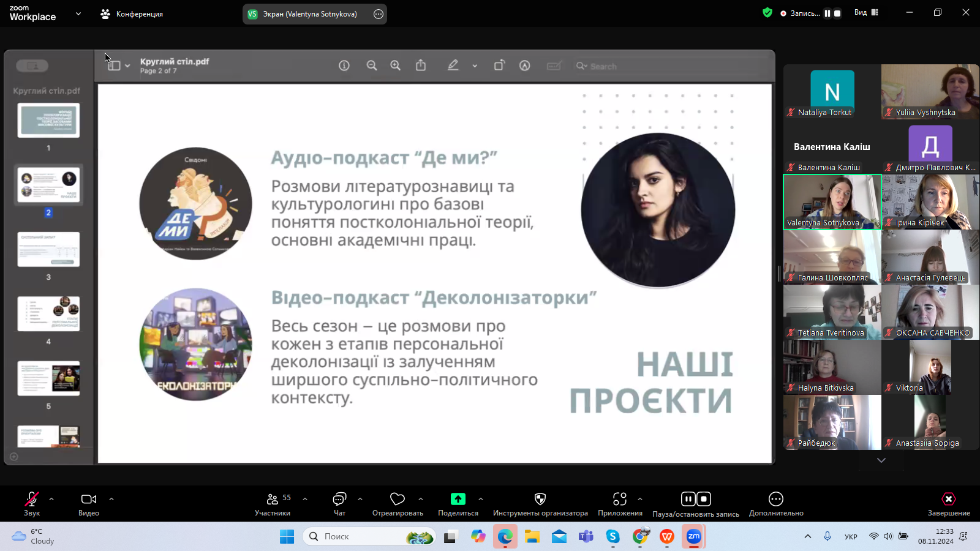Toggle the camera (Видео) button
980x551 pixels.
tap(89, 499)
